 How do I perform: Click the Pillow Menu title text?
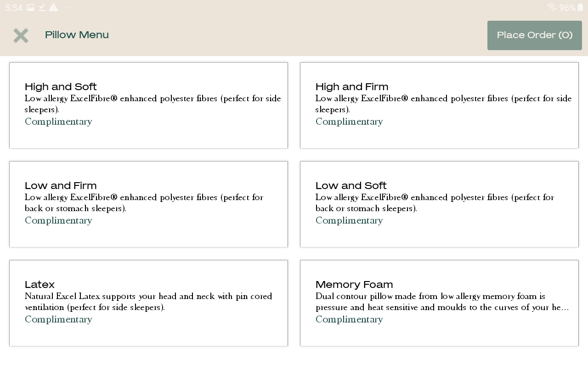[x=77, y=35]
